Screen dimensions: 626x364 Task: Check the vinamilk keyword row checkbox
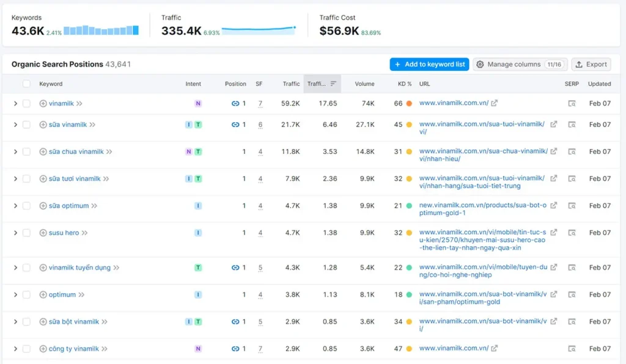26,104
